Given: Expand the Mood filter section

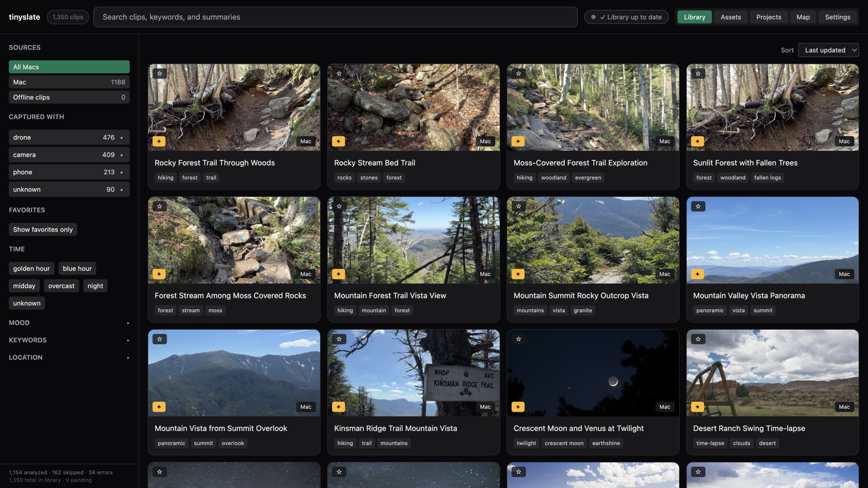Looking at the screenshot, I should tap(69, 323).
